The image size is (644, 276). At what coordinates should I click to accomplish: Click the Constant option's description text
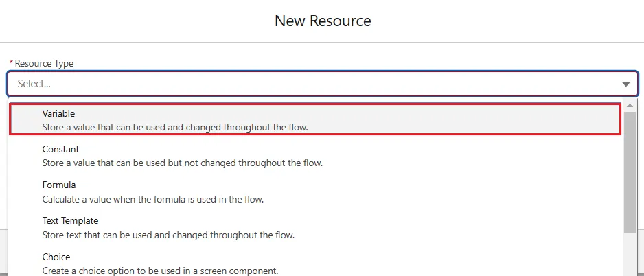coord(182,163)
